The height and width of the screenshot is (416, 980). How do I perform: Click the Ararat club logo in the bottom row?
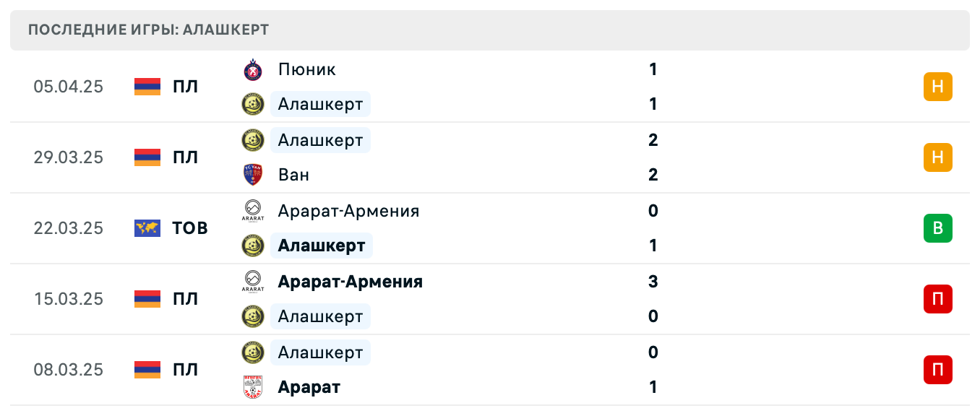[253, 387]
